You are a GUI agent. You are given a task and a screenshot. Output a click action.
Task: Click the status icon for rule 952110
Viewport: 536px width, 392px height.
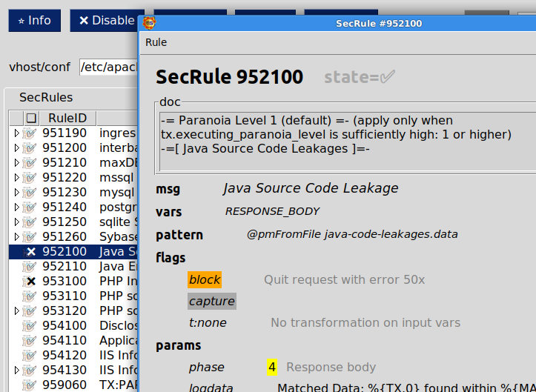click(x=30, y=267)
